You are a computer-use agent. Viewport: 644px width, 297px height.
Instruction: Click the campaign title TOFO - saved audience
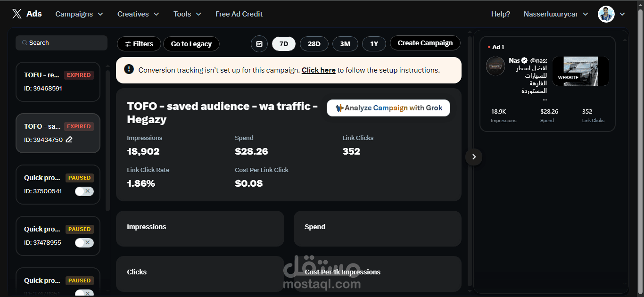pos(223,113)
